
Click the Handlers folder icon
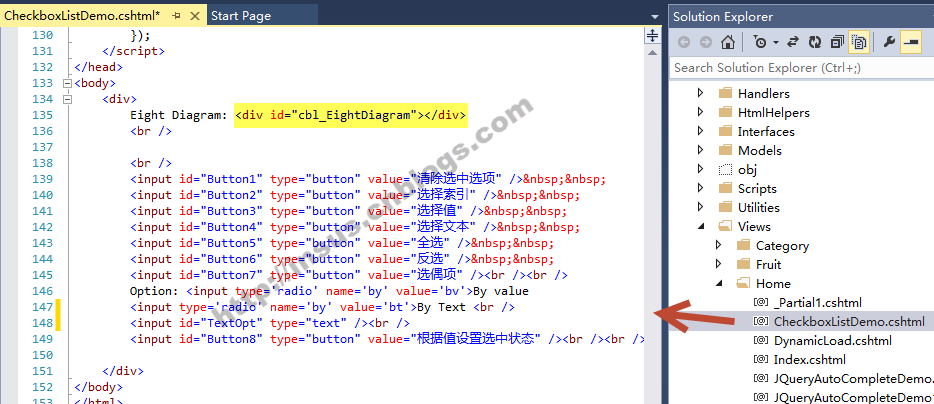(725, 94)
